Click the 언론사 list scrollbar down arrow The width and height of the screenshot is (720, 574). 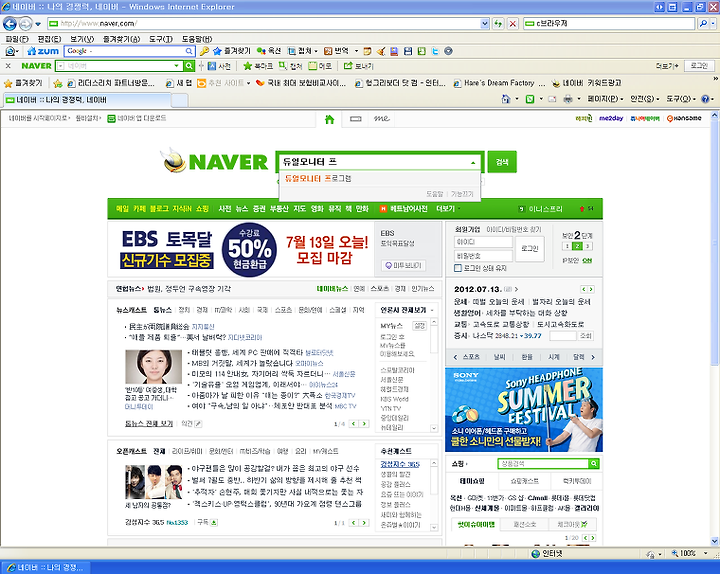point(433,428)
